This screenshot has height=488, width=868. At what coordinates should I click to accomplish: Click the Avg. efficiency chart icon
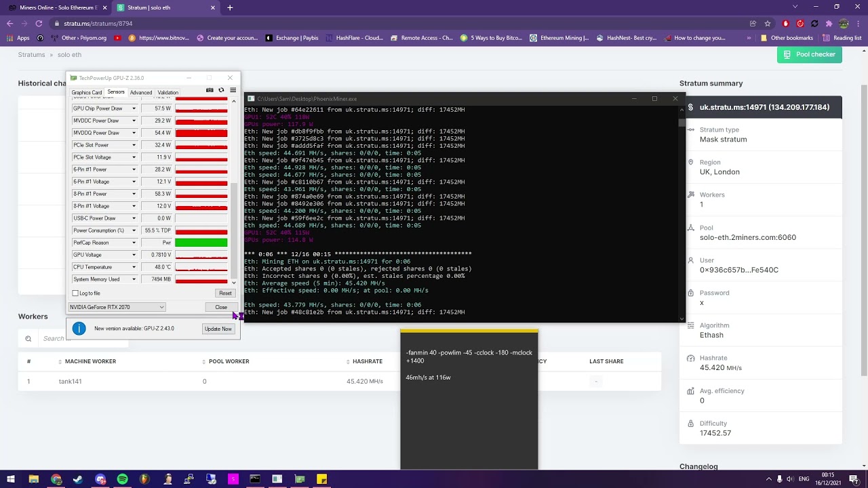click(690, 391)
